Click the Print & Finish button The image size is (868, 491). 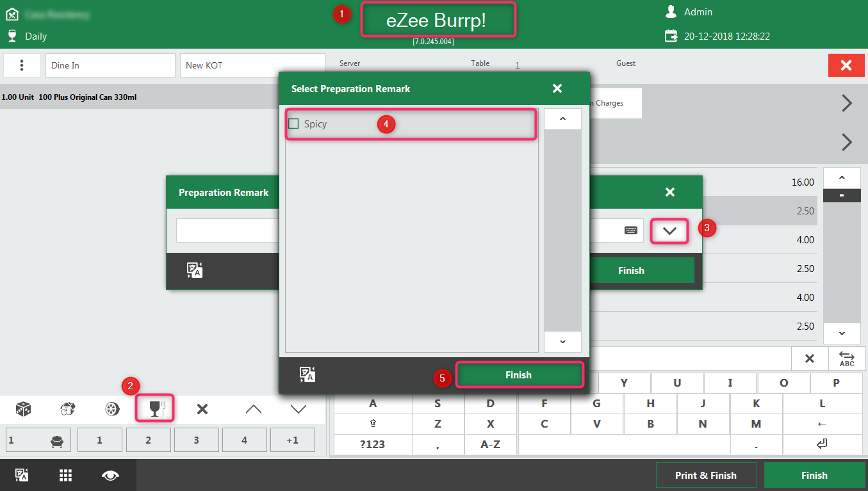pyautogui.click(x=706, y=476)
